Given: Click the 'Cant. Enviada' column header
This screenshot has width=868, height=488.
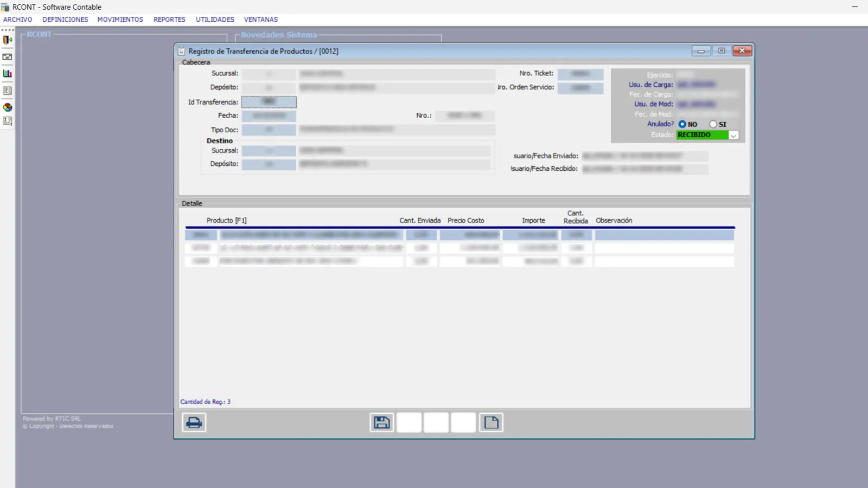Looking at the screenshot, I should pos(420,221).
